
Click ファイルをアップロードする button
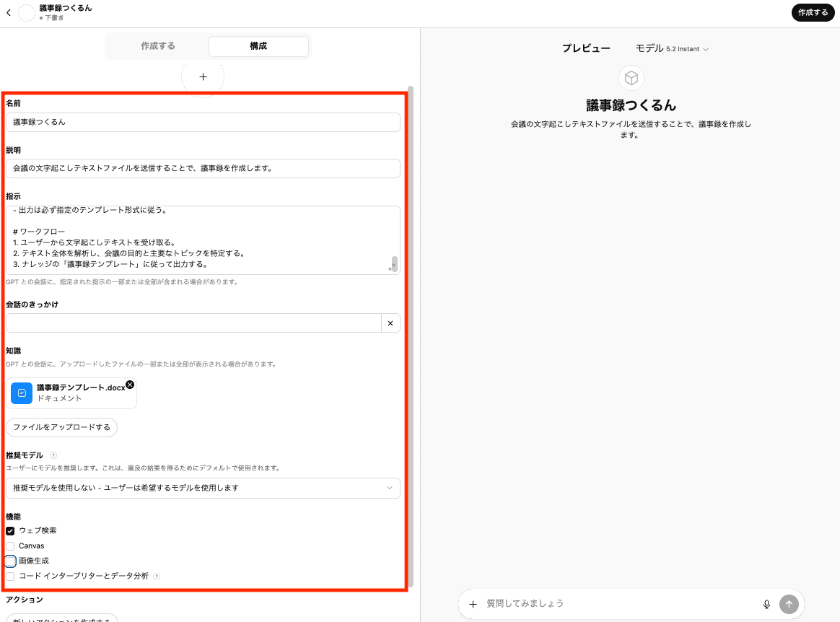pyautogui.click(x=61, y=427)
